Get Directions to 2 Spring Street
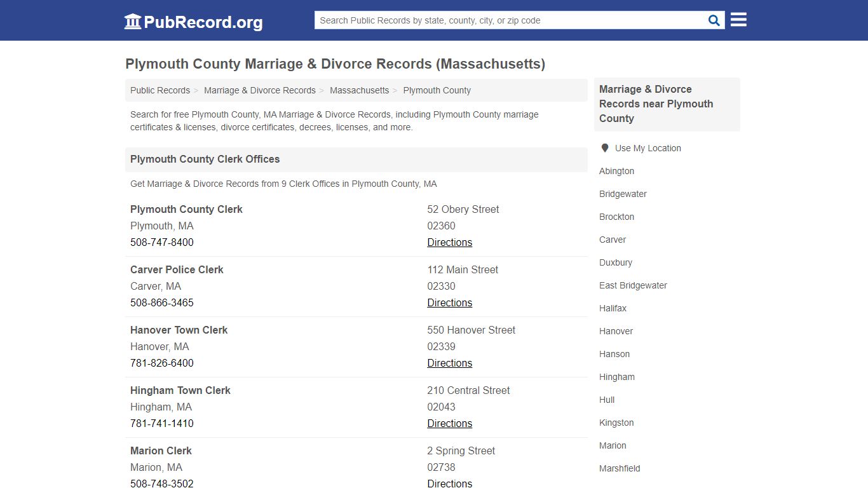The image size is (868, 488). (x=450, y=483)
